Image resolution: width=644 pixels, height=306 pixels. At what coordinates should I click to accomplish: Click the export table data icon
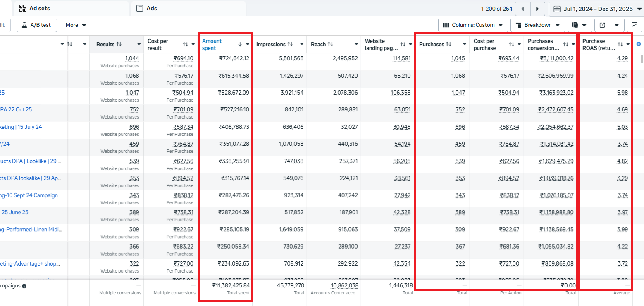(602, 25)
